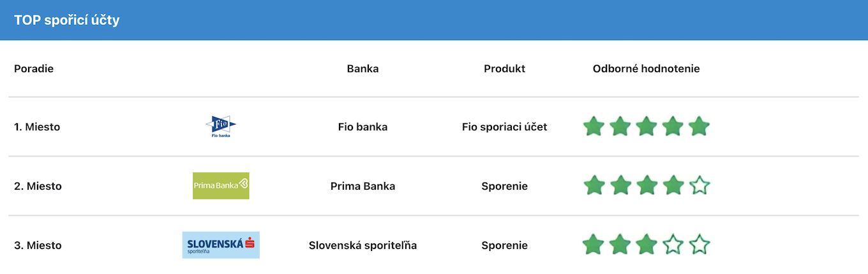
Task: Click the 1. Miesto ranking cell
Action: point(37,127)
